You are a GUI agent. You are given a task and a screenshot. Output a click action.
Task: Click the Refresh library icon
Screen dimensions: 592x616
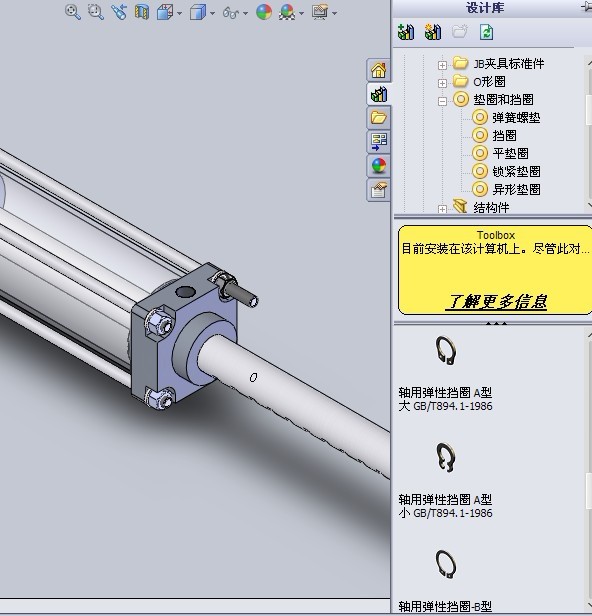[486, 32]
